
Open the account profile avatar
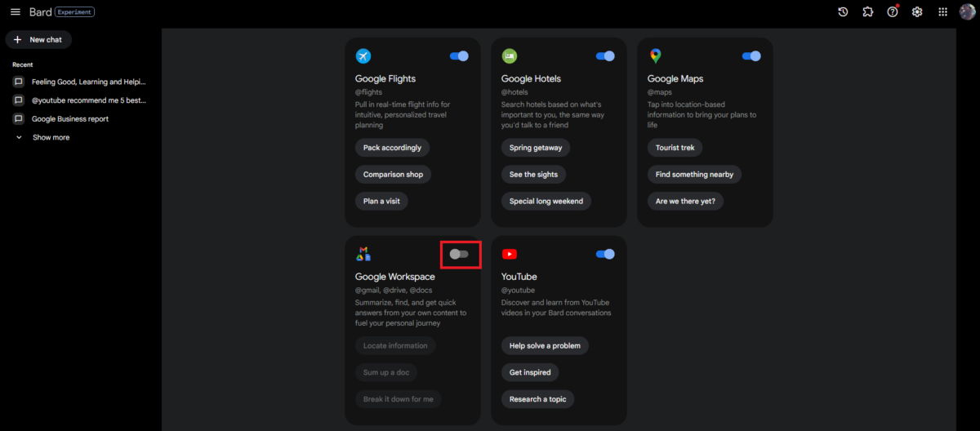(x=967, y=11)
